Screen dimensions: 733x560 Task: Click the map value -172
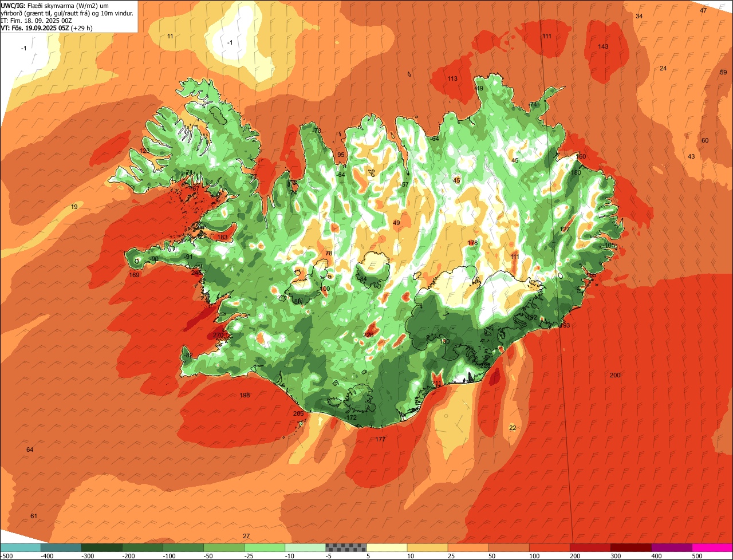click(350, 417)
